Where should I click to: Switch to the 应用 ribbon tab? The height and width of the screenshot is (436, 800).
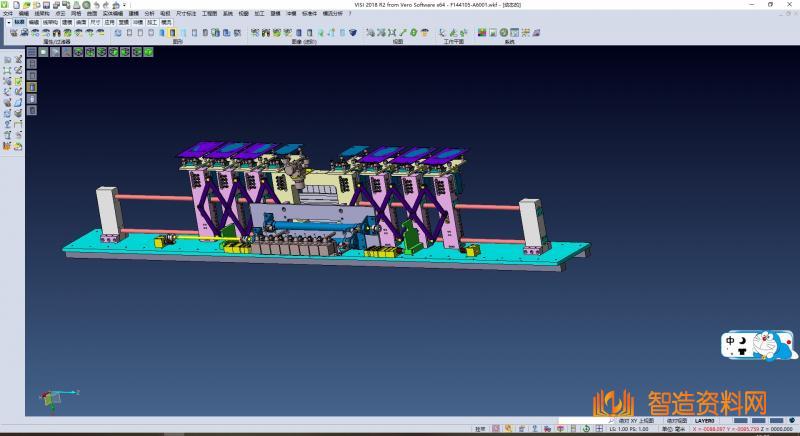pos(109,21)
